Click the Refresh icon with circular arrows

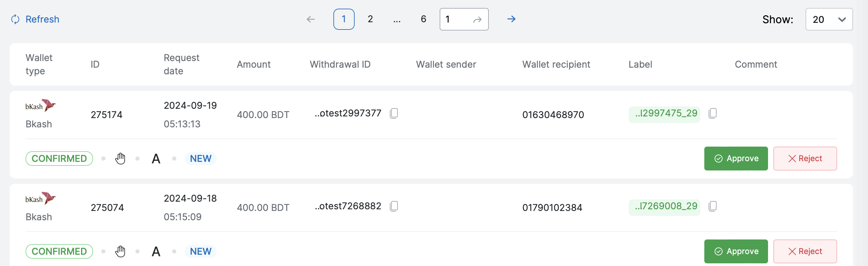15,19
